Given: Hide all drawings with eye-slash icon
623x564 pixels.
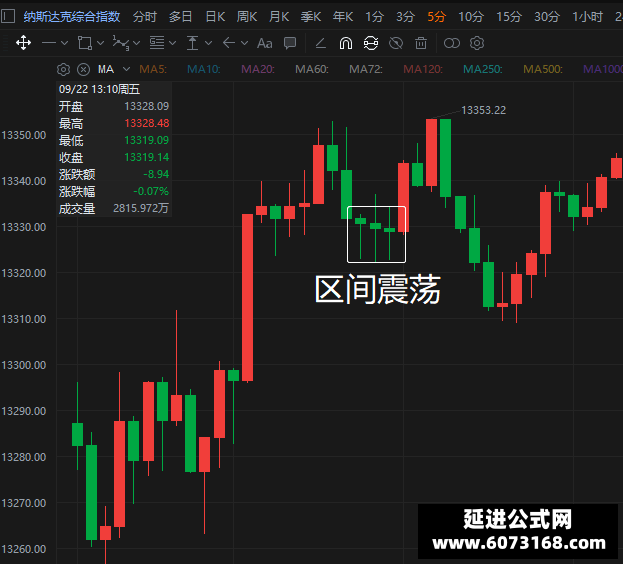Looking at the screenshot, I should (396, 43).
